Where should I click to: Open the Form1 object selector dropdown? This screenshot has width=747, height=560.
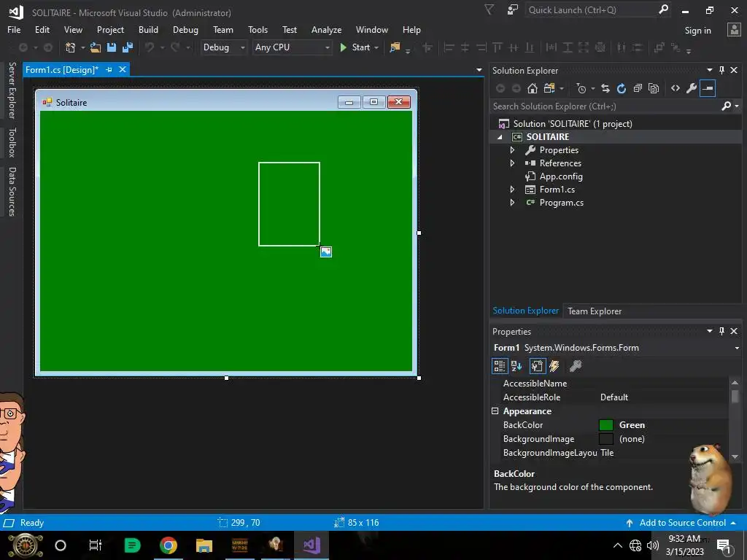tap(737, 348)
